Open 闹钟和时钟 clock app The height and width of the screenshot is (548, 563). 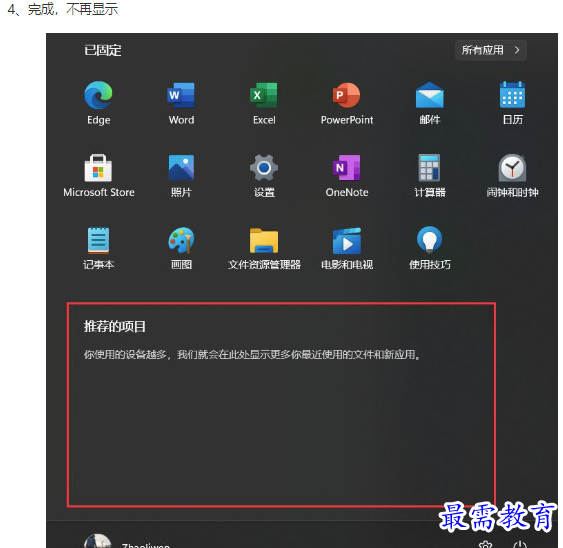tap(512, 175)
